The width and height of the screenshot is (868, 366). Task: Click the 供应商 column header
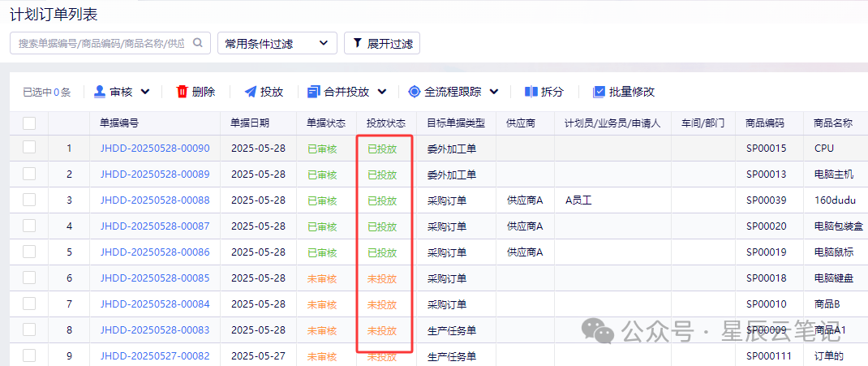(x=521, y=123)
